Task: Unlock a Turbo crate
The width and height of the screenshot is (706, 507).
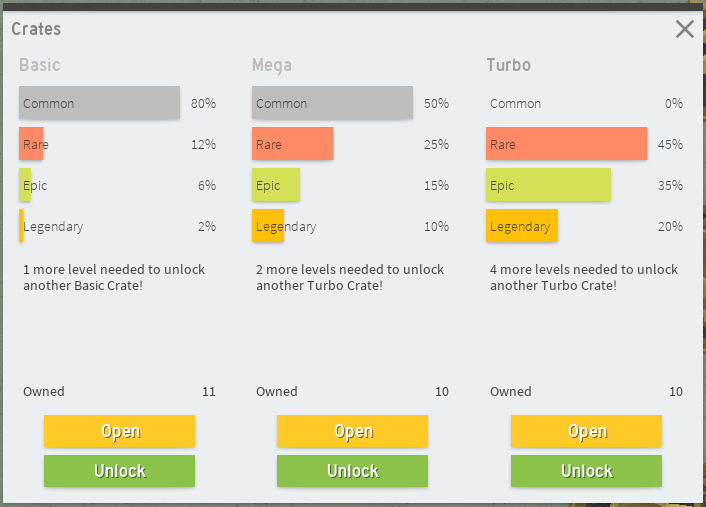Action: [x=586, y=471]
